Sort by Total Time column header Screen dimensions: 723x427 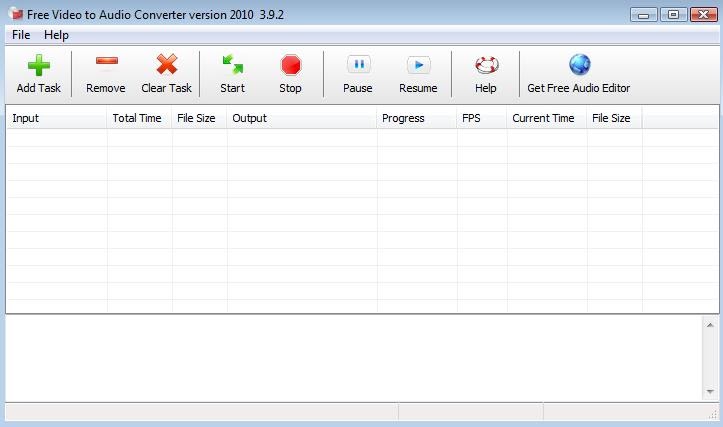139,118
